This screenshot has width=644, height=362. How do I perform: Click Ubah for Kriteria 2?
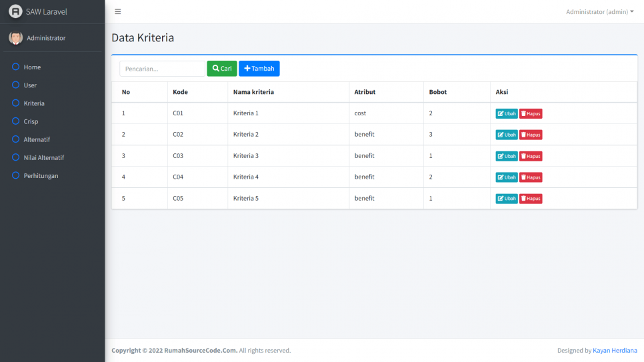tap(507, 135)
